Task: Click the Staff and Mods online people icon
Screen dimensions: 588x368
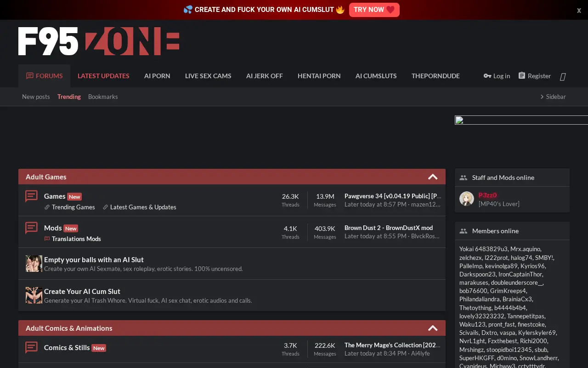Action: tap(463, 178)
